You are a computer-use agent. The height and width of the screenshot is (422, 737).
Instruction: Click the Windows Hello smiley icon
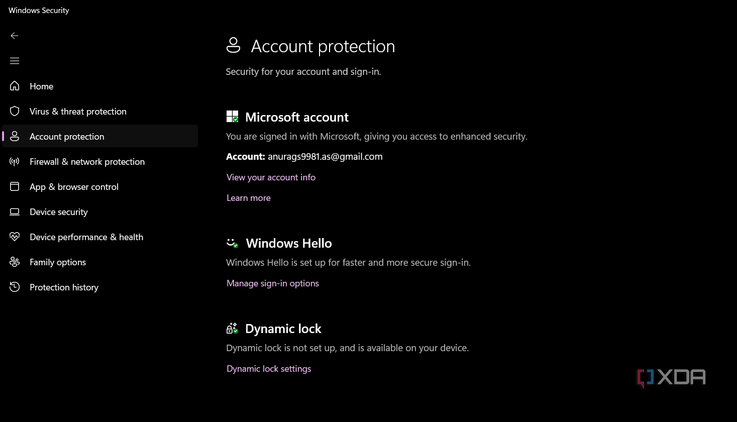coord(232,243)
